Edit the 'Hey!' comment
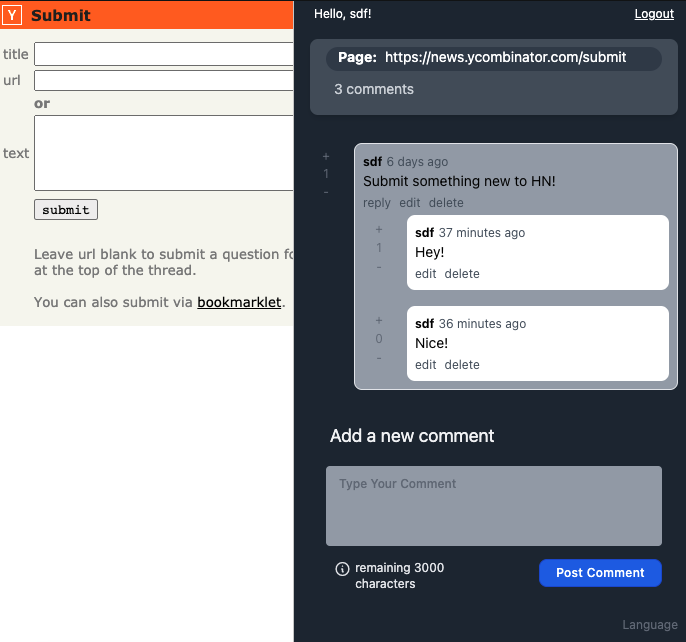 click(x=426, y=274)
